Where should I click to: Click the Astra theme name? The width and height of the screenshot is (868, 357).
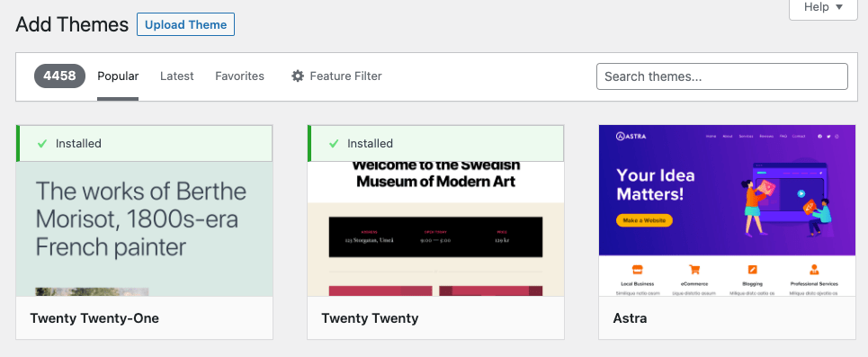[630, 318]
